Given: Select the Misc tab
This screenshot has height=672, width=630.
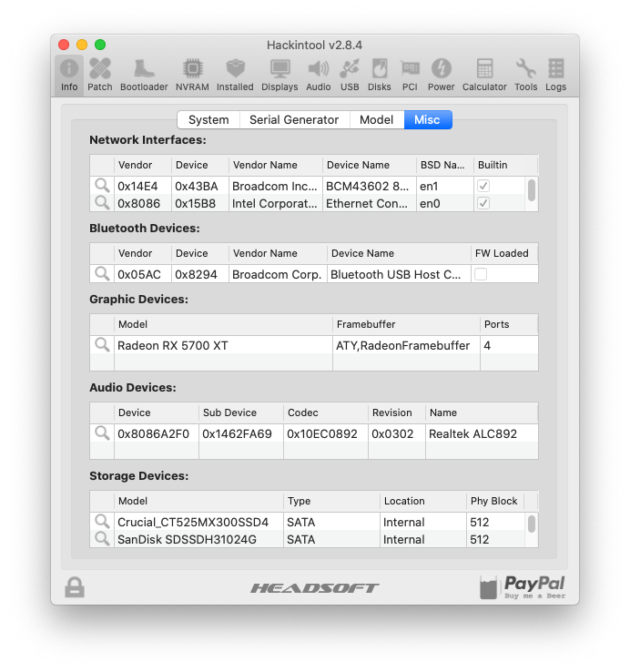Looking at the screenshot, I should [428, 119].
